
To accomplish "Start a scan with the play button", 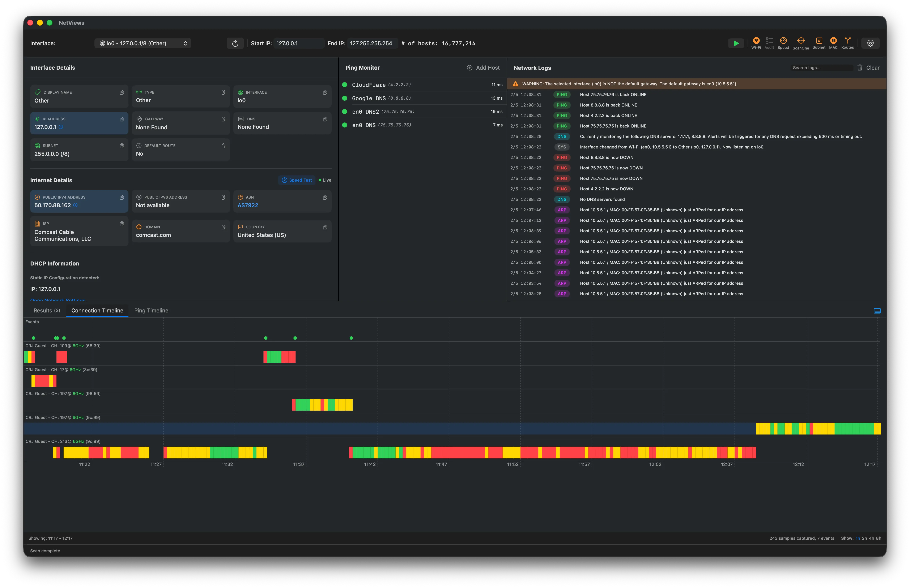I will pyautogui.click(x=736, y=43).
